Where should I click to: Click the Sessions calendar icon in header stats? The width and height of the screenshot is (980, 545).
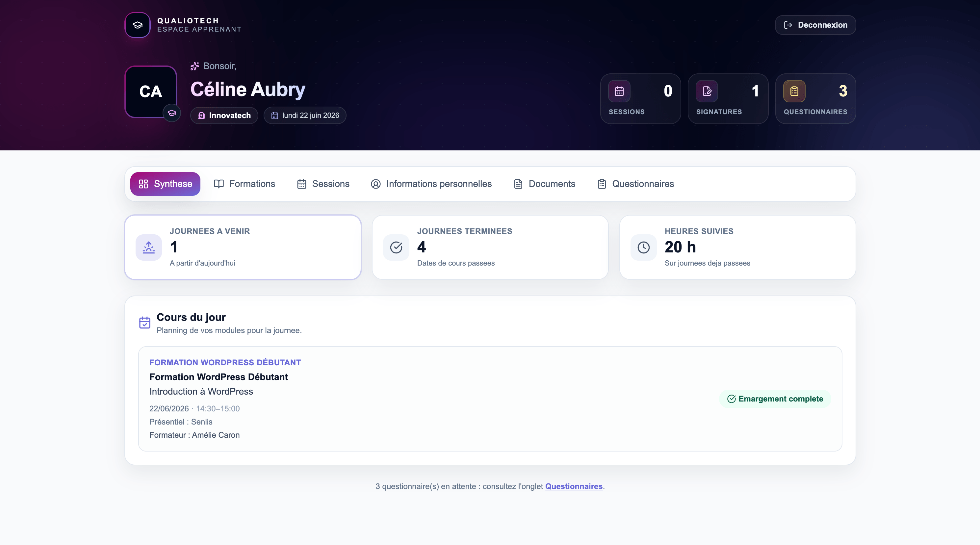pos(619,91)
